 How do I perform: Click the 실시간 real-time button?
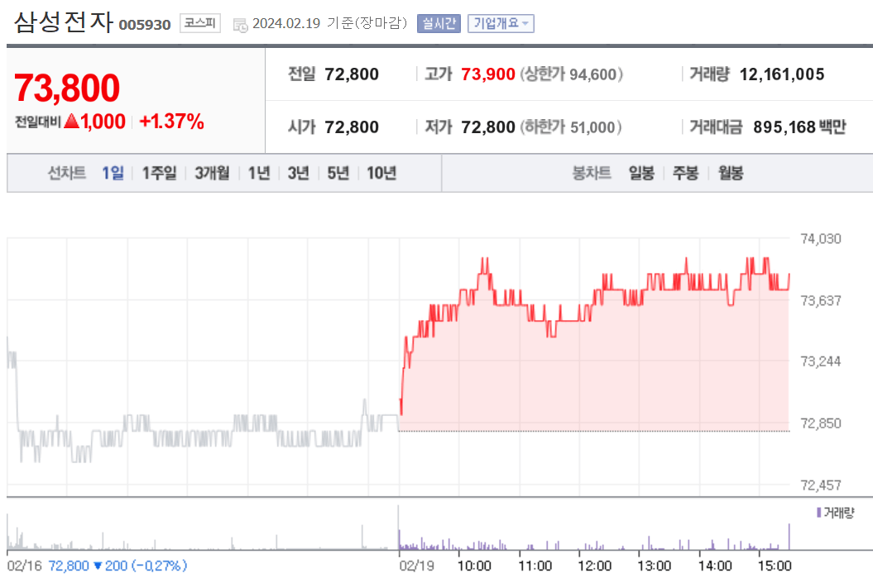(x=439, y=23)
